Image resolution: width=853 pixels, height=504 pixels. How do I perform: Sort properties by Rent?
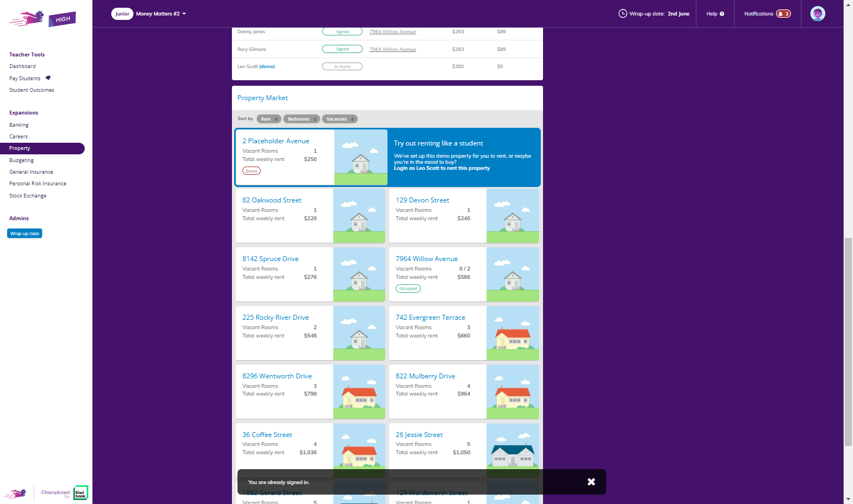click(269, 119)
